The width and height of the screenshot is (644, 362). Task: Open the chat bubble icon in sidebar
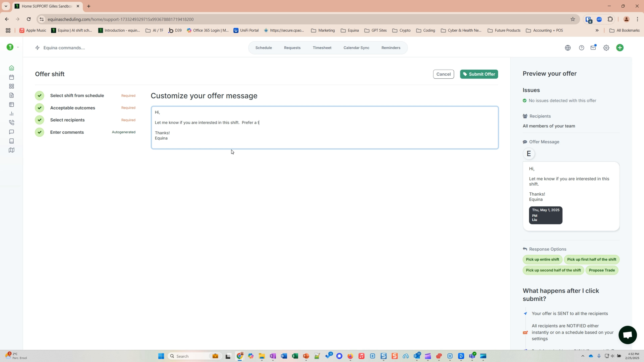(11, 132)
